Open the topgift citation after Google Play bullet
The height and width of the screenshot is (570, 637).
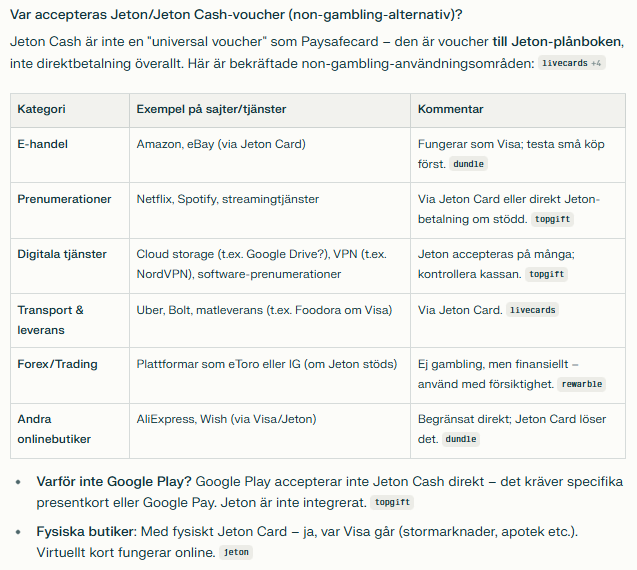(x=392, y=503)
